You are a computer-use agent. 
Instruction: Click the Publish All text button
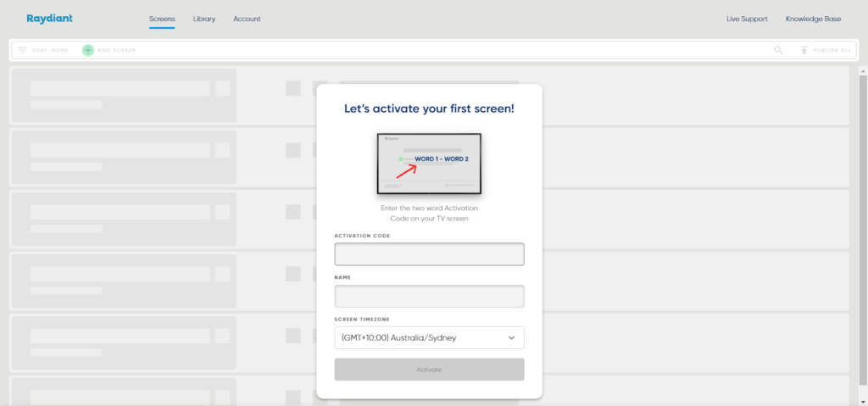[x=832, y=50]
